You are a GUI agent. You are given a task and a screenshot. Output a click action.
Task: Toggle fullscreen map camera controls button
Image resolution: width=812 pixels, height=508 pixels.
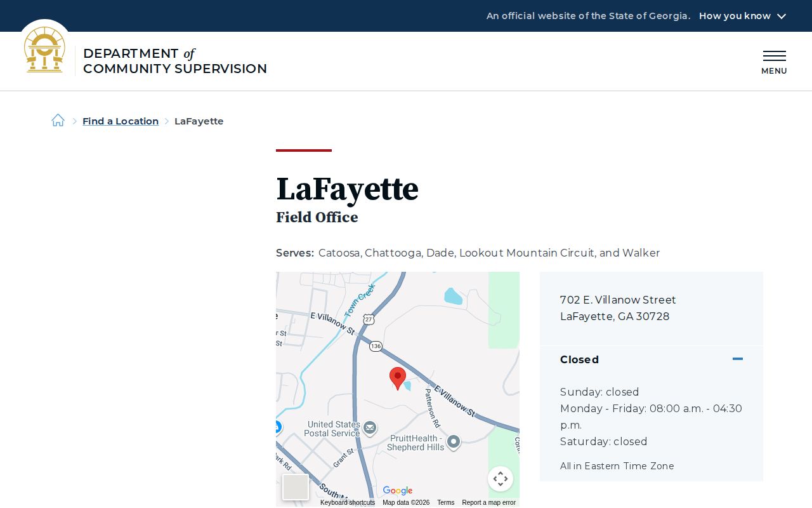point(501,479)
